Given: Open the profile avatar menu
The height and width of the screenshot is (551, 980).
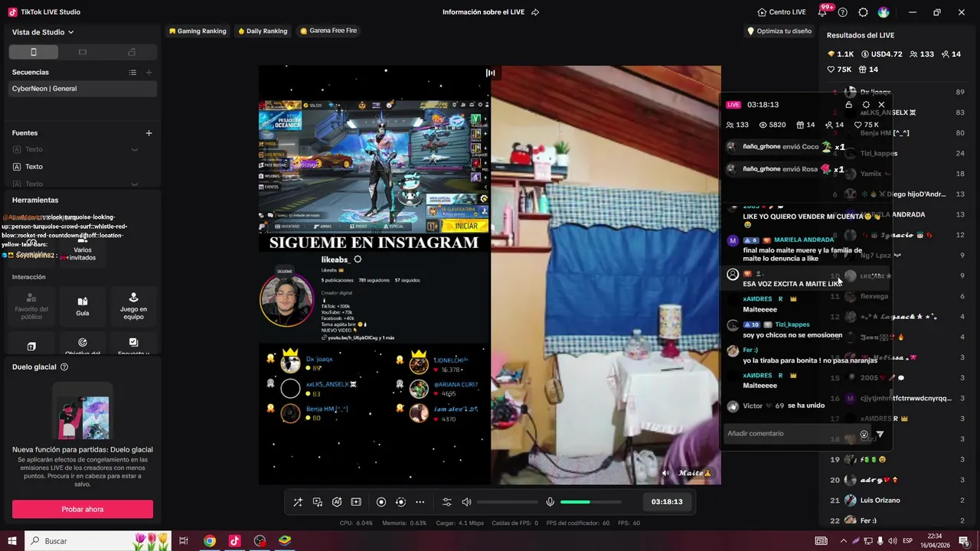Looking at the screenshot, I should point(884,12).
